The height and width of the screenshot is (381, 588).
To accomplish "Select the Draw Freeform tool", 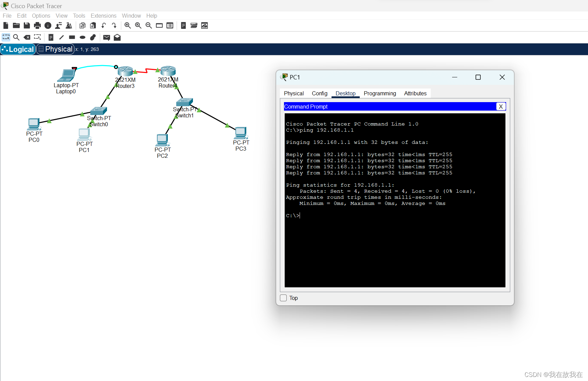I will (x=93, y=37).
